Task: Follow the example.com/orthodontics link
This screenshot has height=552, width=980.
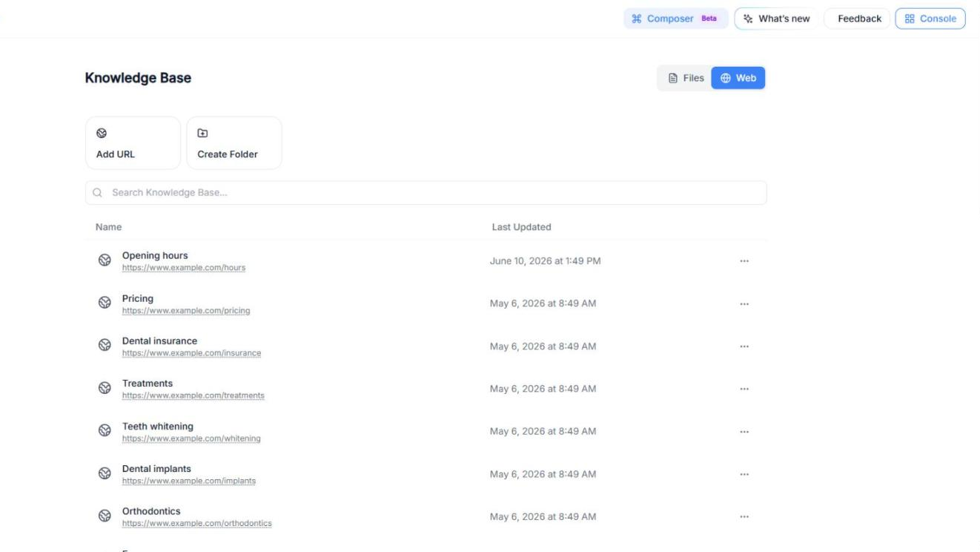Action: 197,524
